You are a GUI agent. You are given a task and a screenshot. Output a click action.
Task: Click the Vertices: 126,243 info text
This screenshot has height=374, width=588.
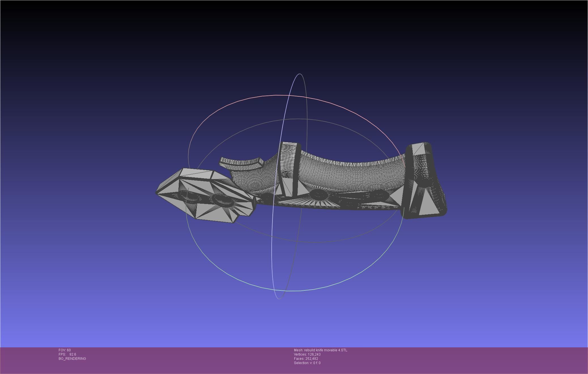(x=307, y=354)
